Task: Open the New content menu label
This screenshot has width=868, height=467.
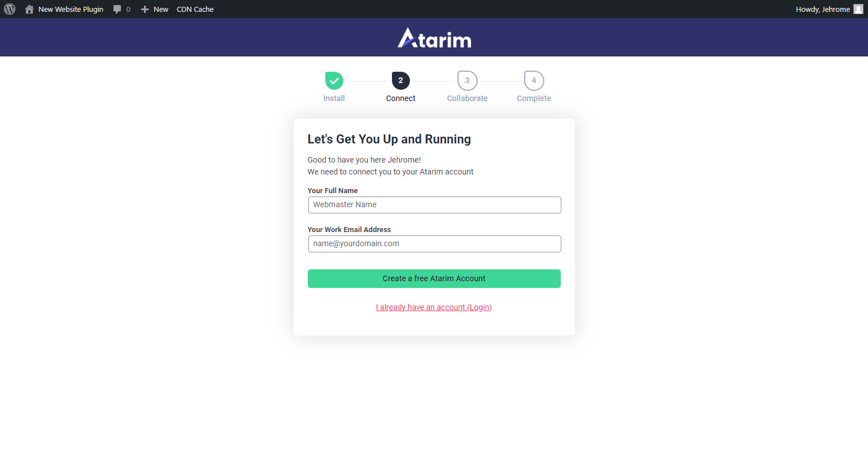Action: (x=161, y=9)
